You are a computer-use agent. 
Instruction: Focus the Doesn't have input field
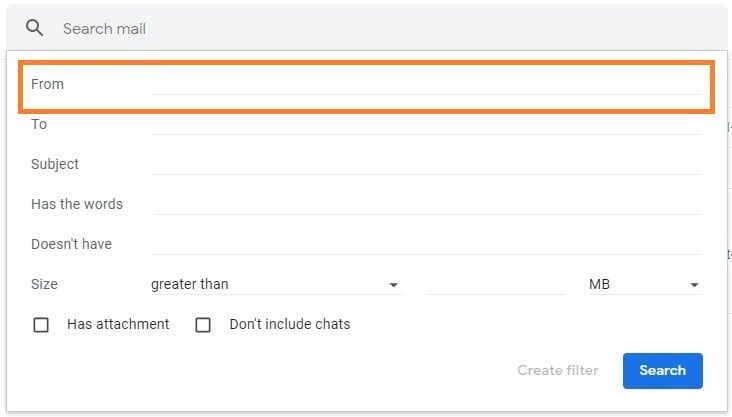point(426,244)
